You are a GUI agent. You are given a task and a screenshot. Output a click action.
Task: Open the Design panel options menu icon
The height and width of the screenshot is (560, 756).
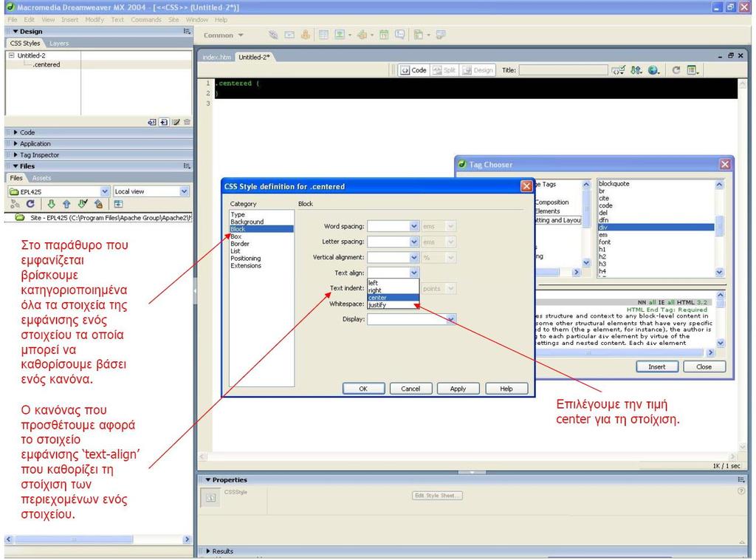pos(187,31)
